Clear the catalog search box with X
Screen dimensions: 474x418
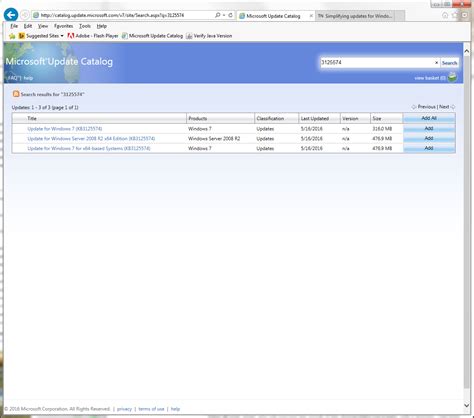(x=436, y=62)
